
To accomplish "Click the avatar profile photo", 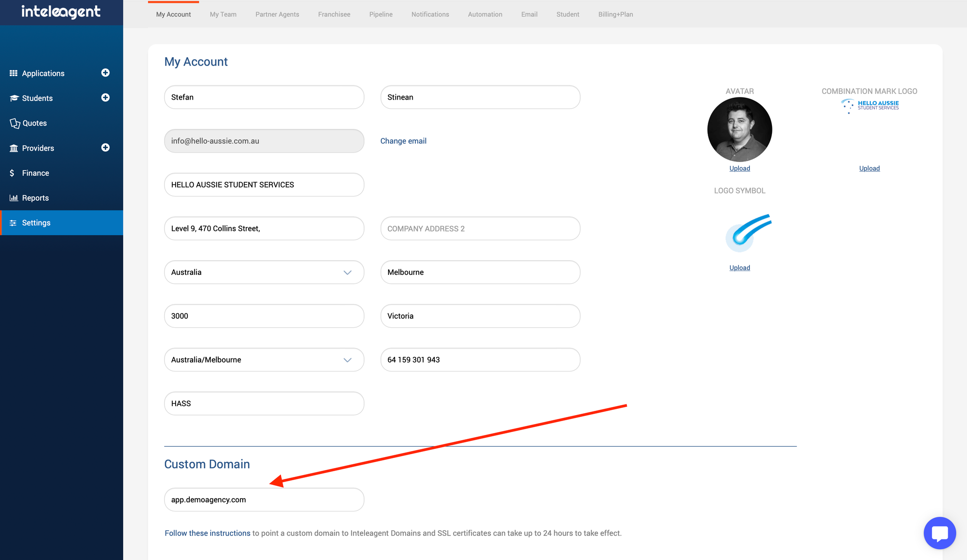I will point(739,129).
